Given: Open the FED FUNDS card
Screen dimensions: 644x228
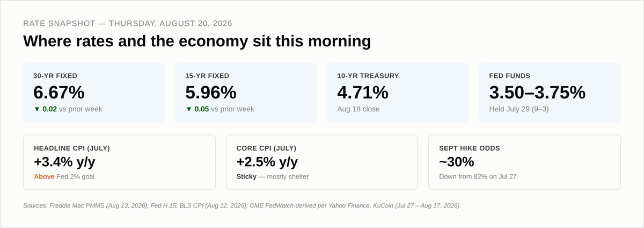Looking at the screenshot, I should 550,93.
